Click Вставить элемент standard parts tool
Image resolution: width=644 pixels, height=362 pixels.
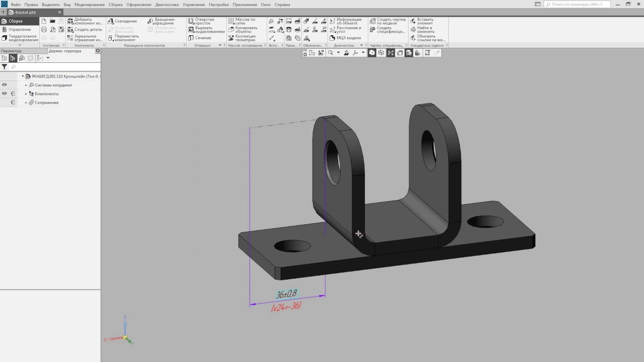[422, 21]
